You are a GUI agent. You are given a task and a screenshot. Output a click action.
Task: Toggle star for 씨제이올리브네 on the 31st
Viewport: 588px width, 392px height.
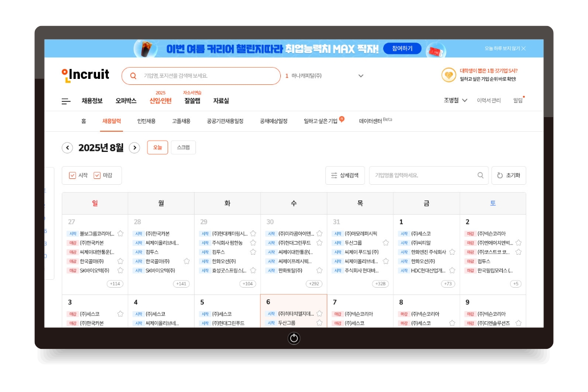tap(386, 261)
